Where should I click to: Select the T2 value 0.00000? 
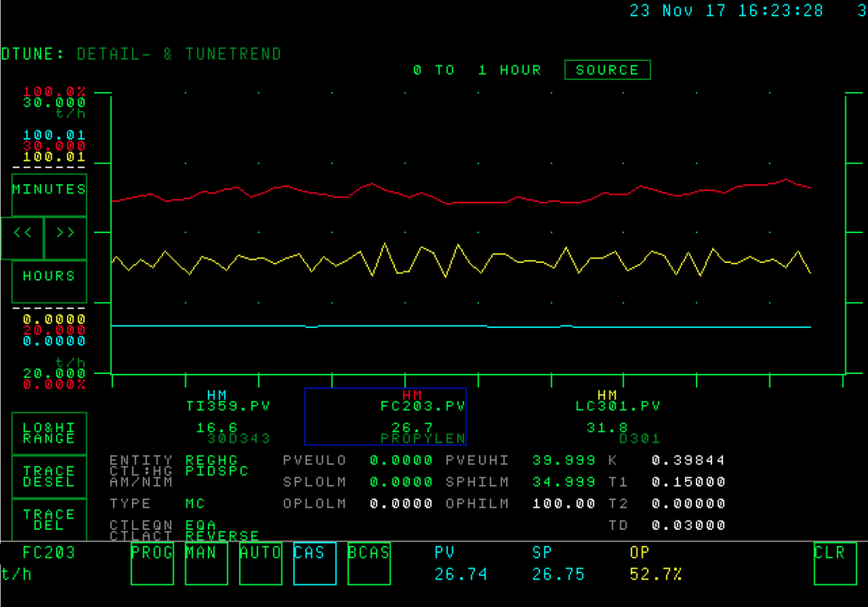pyautogui.click(x=688, y=504)
